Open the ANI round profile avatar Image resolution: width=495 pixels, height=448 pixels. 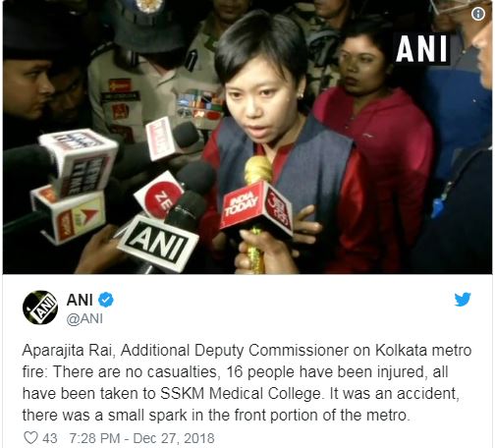40,308
